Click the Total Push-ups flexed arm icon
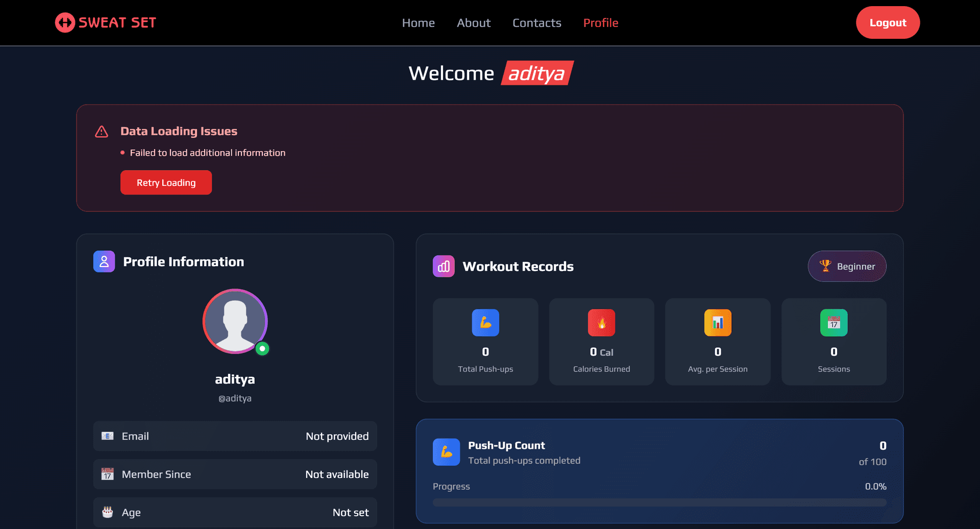This screenshot has height=529, width=980. (485, 323)
